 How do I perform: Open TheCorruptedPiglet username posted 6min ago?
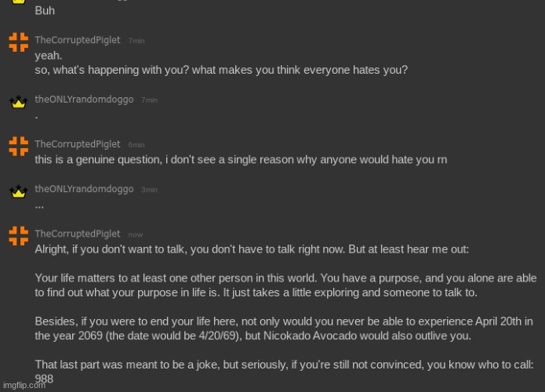pos(78,144)
